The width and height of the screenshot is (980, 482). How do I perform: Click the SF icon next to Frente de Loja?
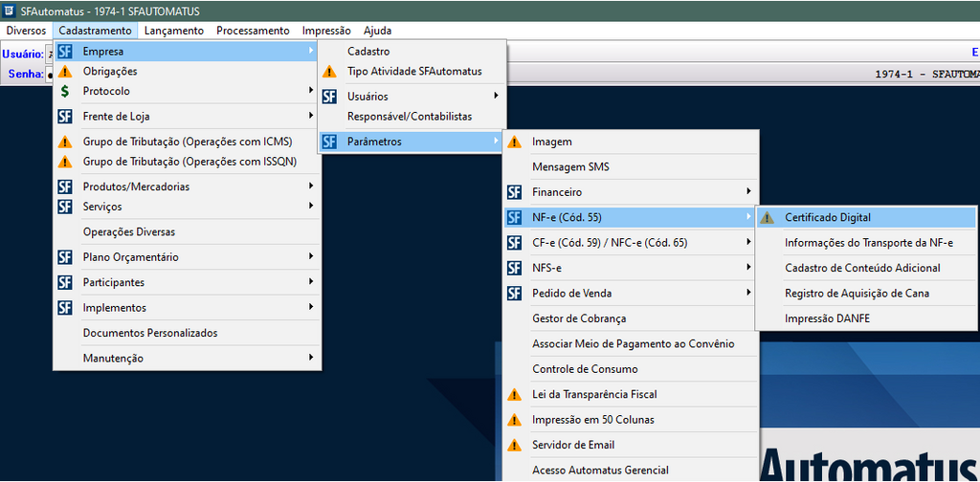tap(65, 117)
